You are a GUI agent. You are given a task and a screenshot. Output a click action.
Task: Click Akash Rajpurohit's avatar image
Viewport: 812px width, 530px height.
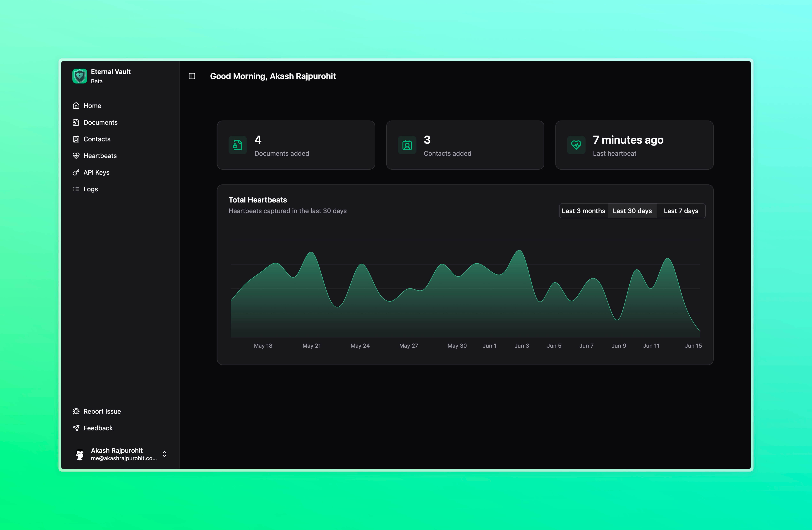click(80, 454)
